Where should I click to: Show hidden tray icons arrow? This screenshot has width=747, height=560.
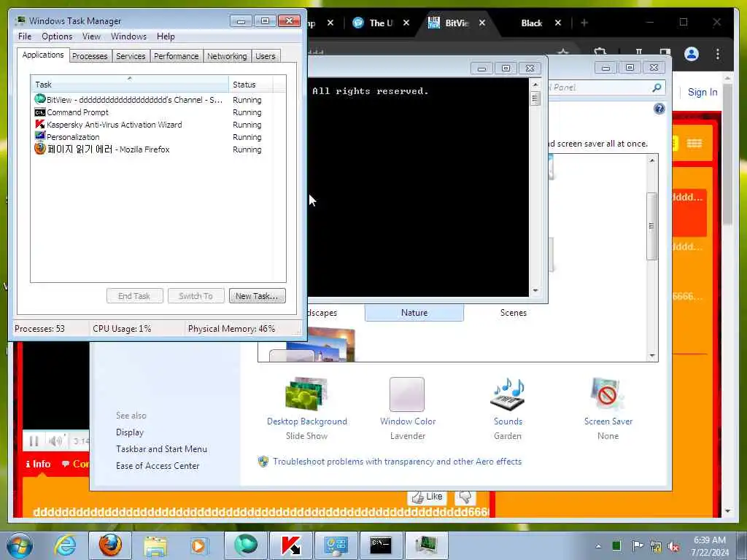pyautogui.click(x=598, y=545)
